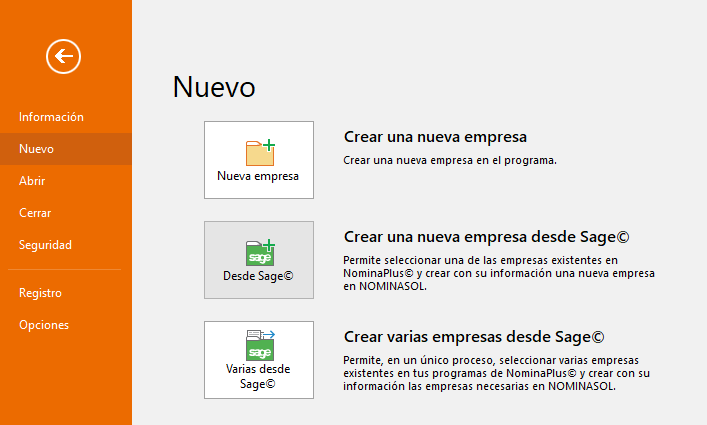Click the Nueva empresa folder icon

click(260, 153)
